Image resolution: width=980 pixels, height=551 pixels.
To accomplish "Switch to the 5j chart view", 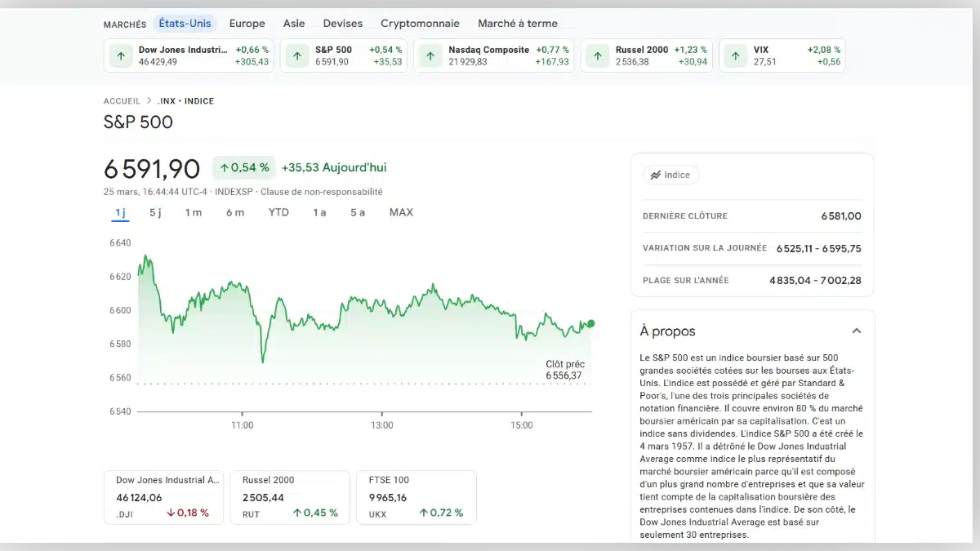I will pos(156,211).
